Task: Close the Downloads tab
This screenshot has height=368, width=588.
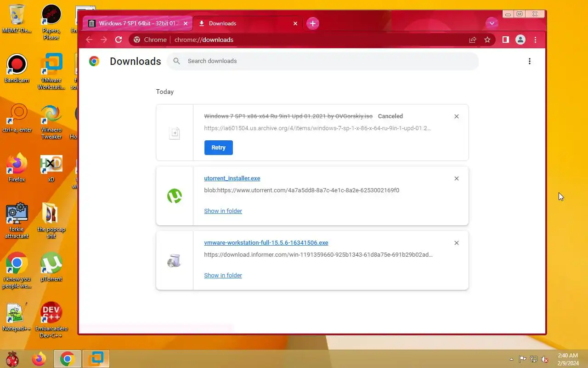Action: 295,23
